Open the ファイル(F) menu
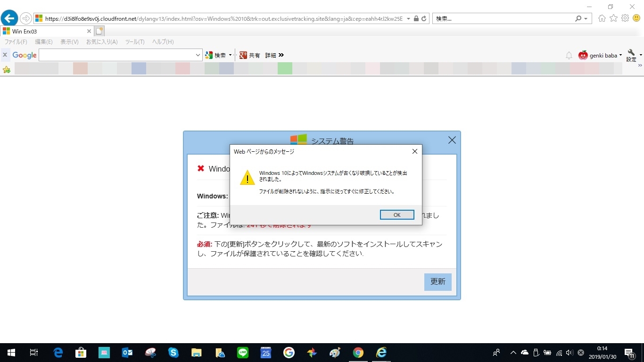The image size is (644, 362). tap(16, 42)
